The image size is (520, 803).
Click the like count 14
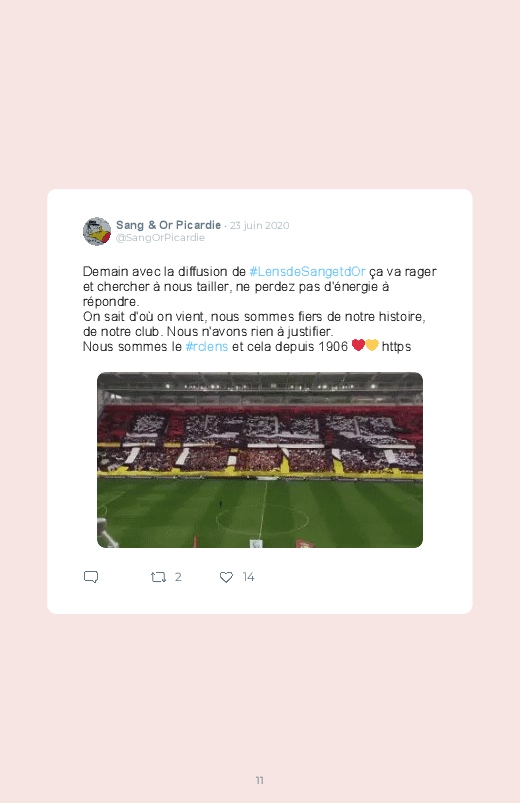tap(248, 577)
